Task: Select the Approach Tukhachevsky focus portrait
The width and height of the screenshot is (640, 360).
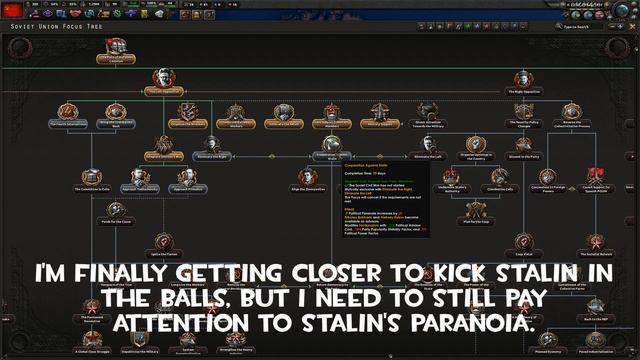Action: tap(140, 177)
